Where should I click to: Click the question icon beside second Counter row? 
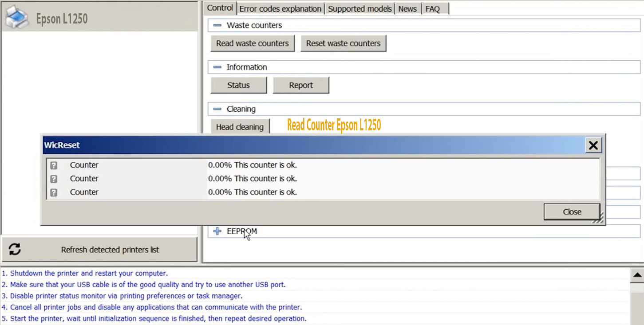pos(54,179)
